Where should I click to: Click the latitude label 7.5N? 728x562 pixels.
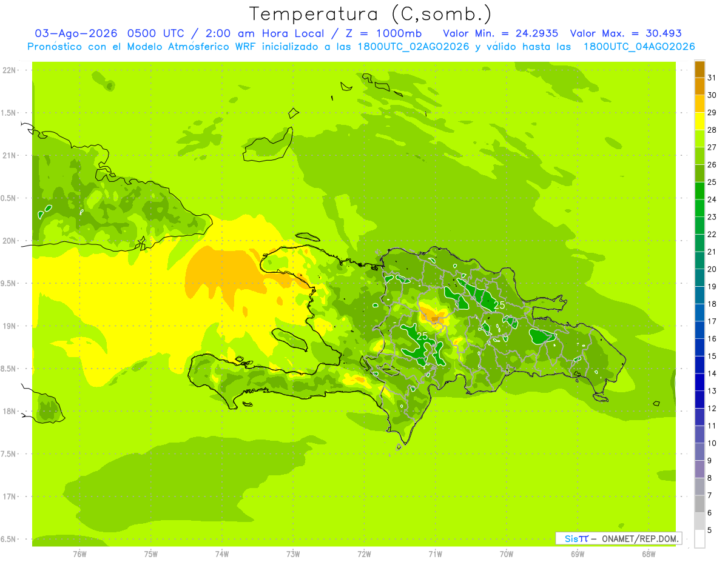[9, 454]
